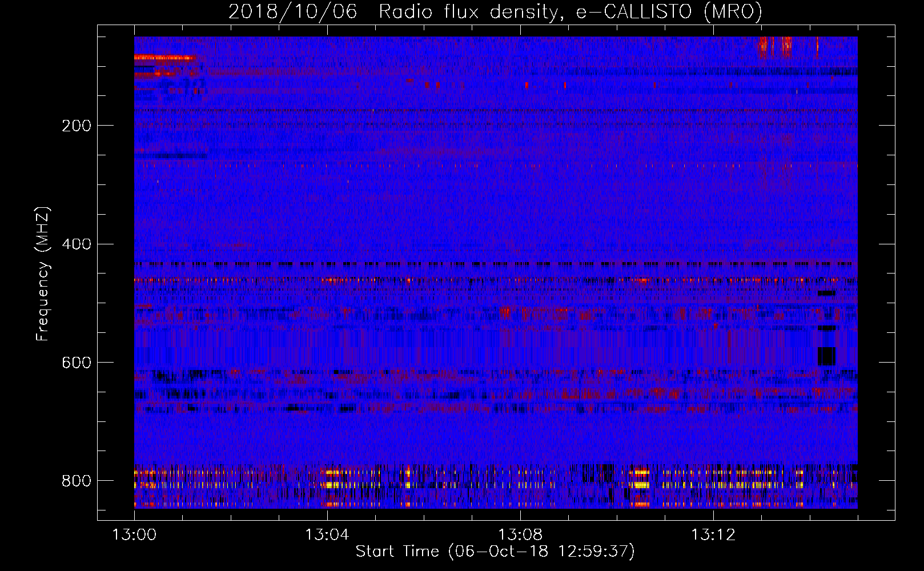The image size is (924, 571).
Task: Click the 800 frequency tick label
Action: click(x=77, y=481)
